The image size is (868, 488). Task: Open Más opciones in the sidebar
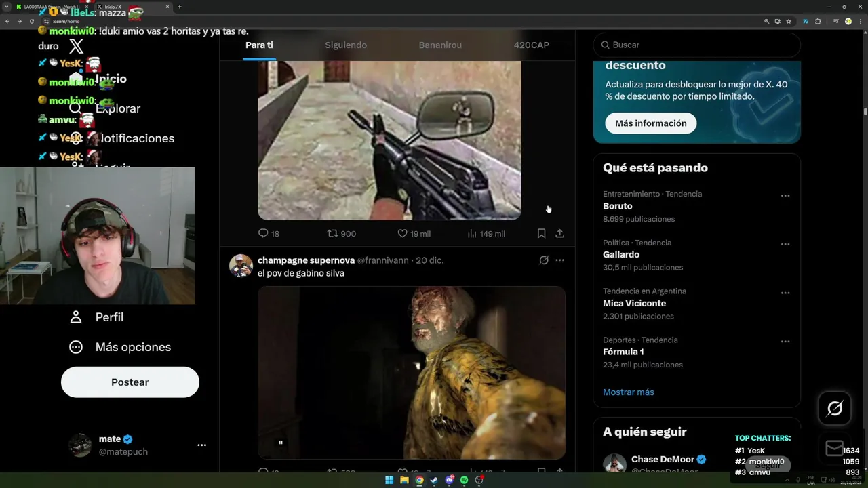pos(120,347)
